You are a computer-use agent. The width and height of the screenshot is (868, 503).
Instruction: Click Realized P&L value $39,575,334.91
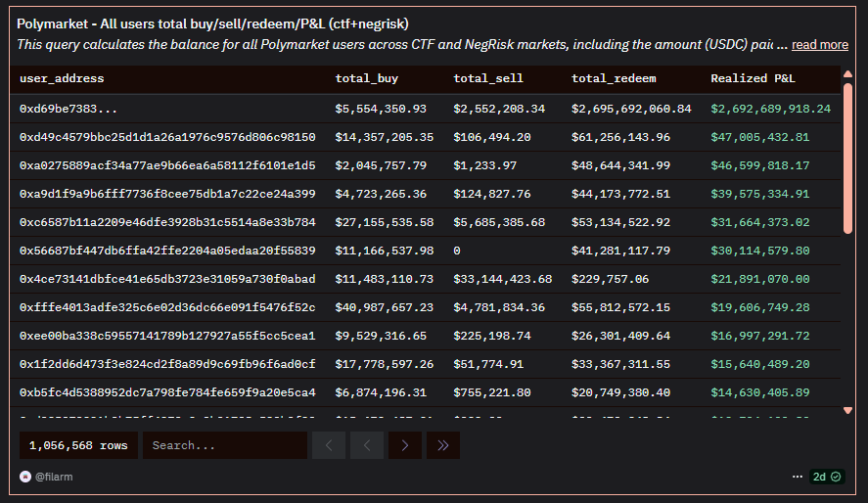click(x=760, y=194)
